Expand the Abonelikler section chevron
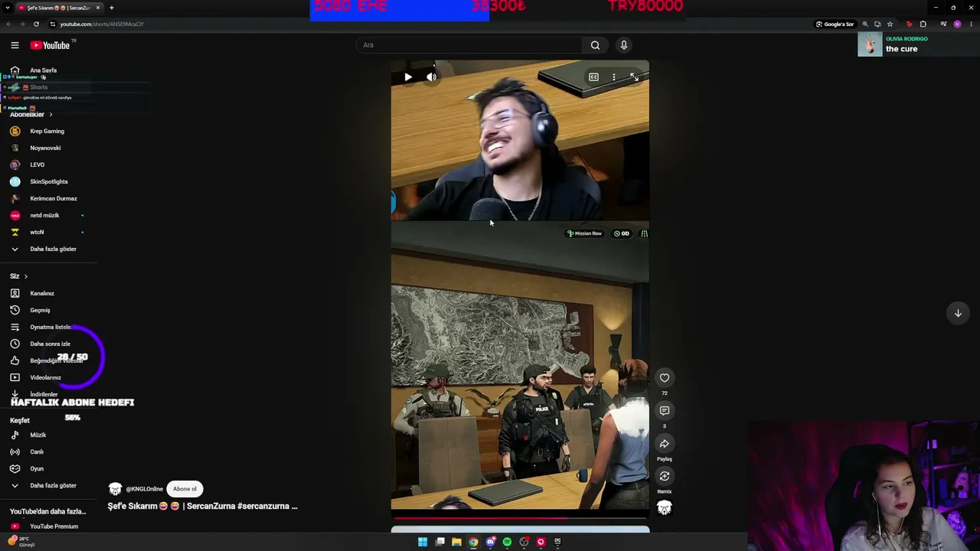This screenshot has width=980, height=551. click(x=51, y=115)
